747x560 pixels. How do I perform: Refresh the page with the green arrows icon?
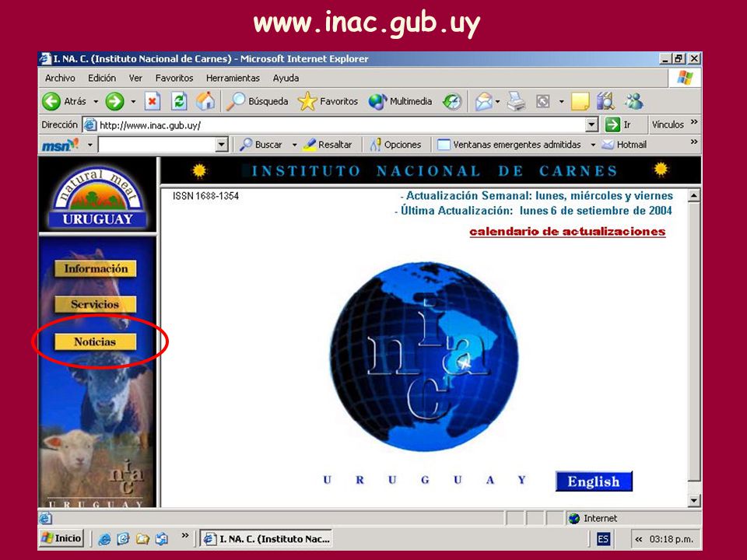pos(179,101)
